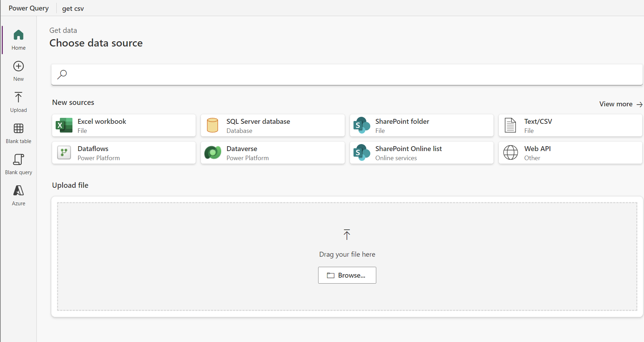Click the New plus-circle icon
The height and width of the screenshot is (342, 644).
pos(19,66)
